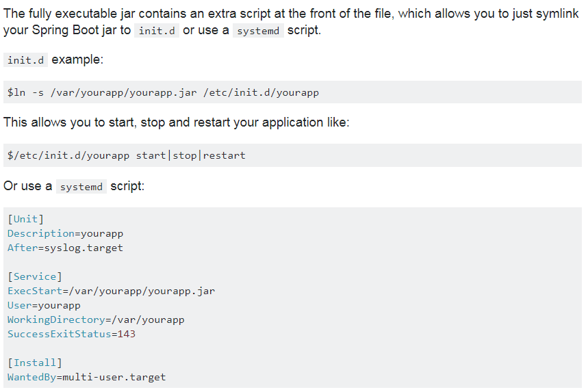Click the [Service] section header
588x392 pixels.
coord(34,276)
